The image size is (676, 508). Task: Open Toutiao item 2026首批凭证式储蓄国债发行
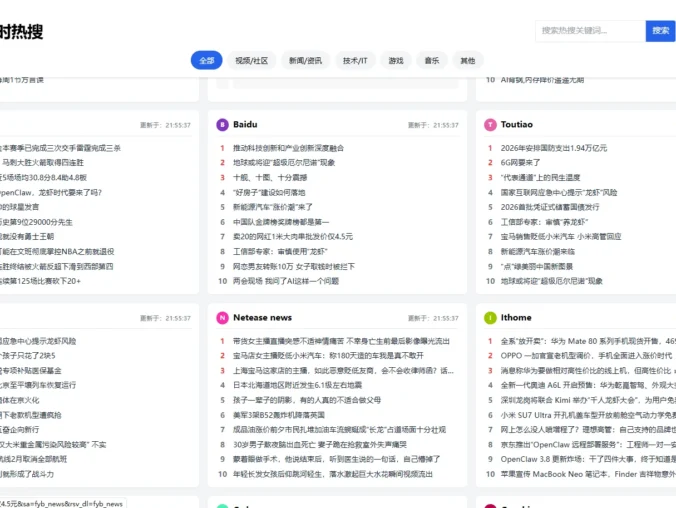point(550,207)
